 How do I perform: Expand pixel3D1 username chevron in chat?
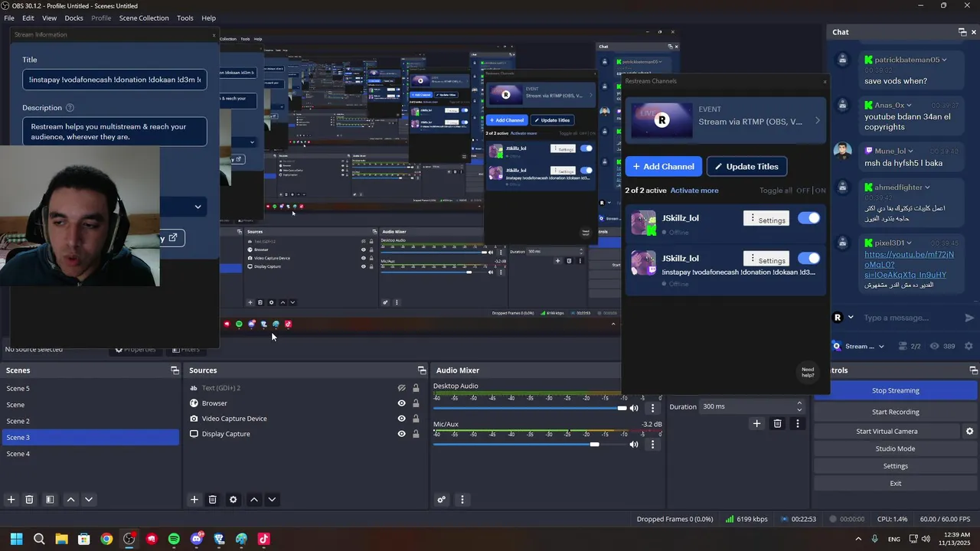tap(910, 243)
